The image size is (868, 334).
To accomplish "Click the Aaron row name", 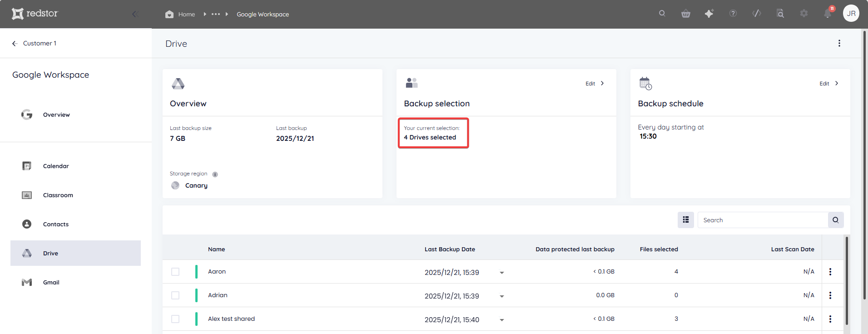I will click(217, 271).
